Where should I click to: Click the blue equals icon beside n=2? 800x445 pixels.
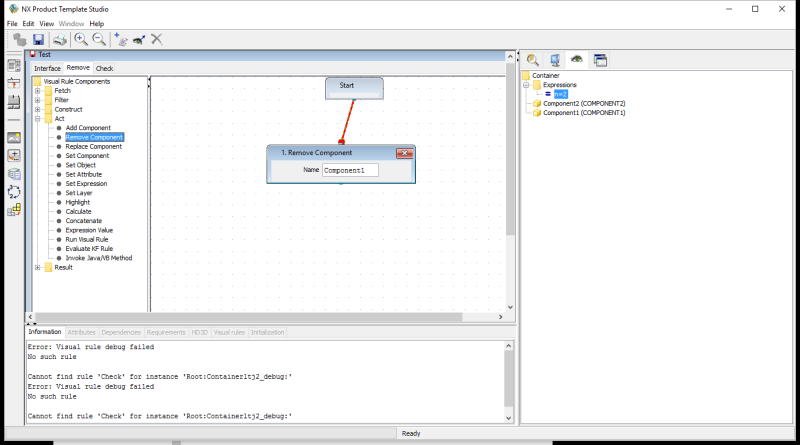[548, 94]
